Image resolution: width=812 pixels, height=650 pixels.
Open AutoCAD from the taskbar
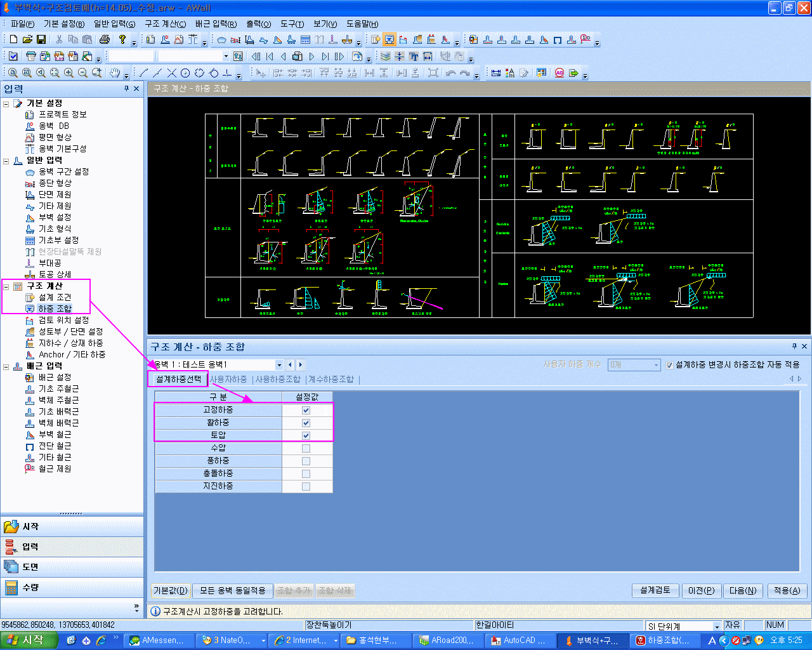coord(518,640)
